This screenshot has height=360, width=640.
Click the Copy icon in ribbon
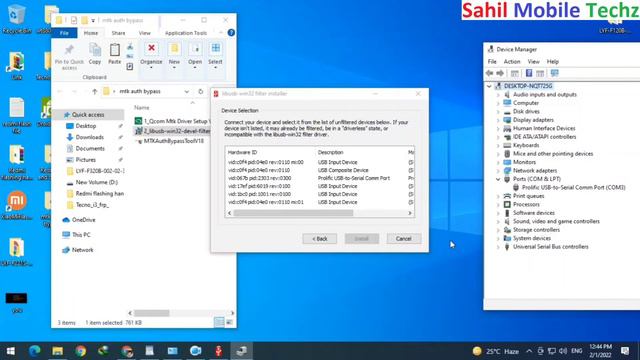coord(95,54)
